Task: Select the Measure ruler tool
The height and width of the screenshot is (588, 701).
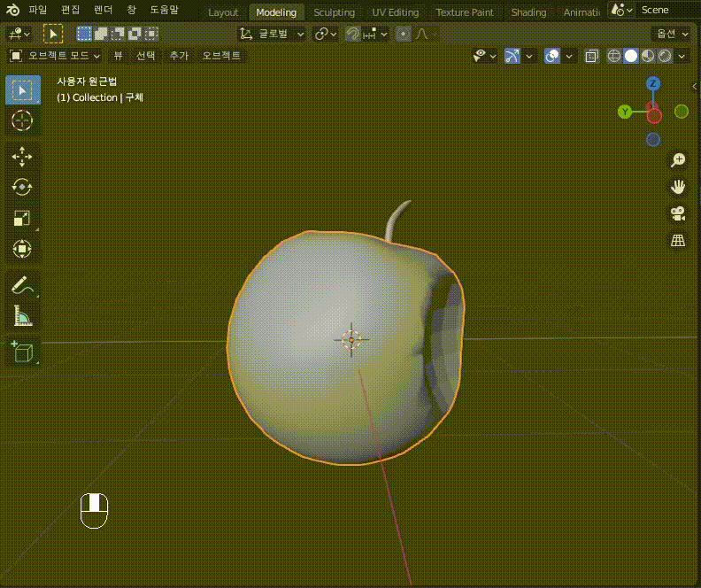Action: [x=22, y=315]
